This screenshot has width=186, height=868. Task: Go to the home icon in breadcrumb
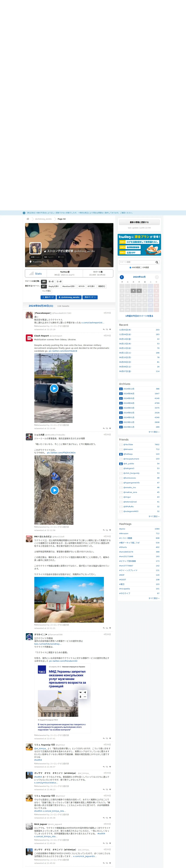[x=28, y=219]
